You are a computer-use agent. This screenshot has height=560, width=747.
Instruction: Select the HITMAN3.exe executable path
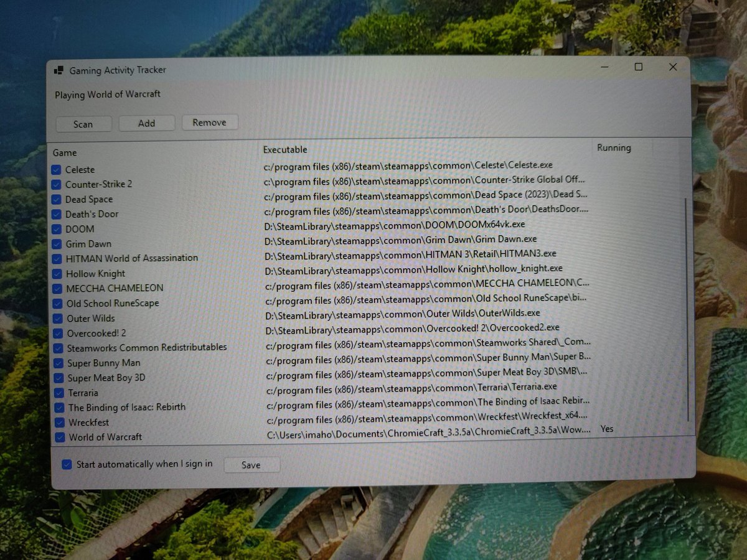click(x=411, y=254)
